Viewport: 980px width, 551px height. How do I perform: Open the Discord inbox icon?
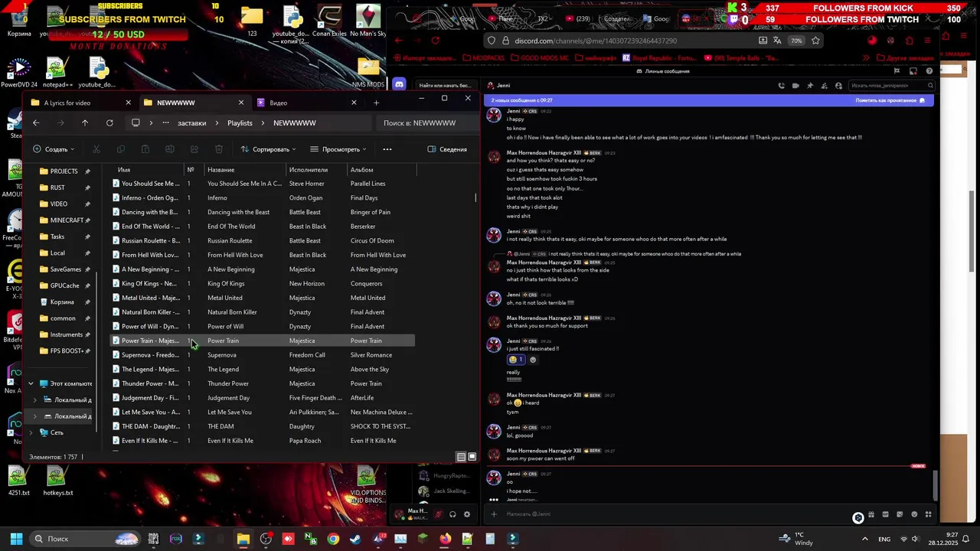913,71
